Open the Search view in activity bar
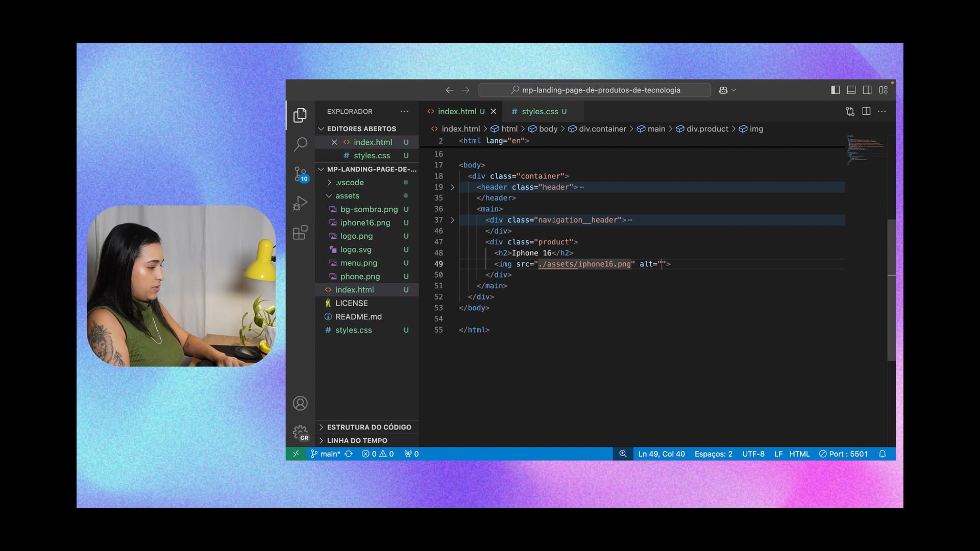This screenshot has width=980, height=551. point(300,144)
